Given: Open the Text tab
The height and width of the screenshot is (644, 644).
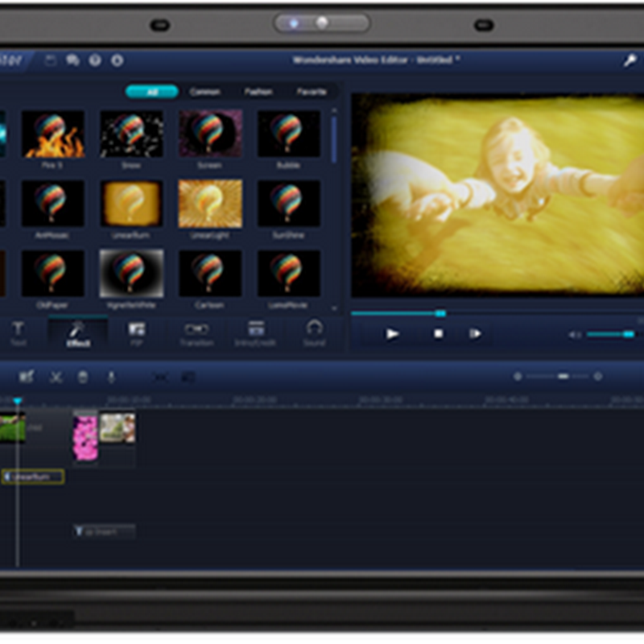Looking at the screenshot, I should pyautogui.click(x=18, y=333).
